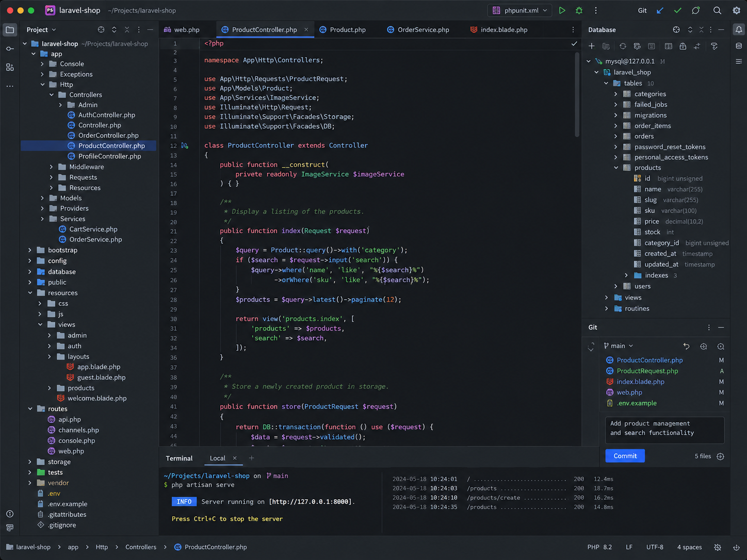Collapse all in the Project panel
The image size is (747, 560).
tap(127, 30)
